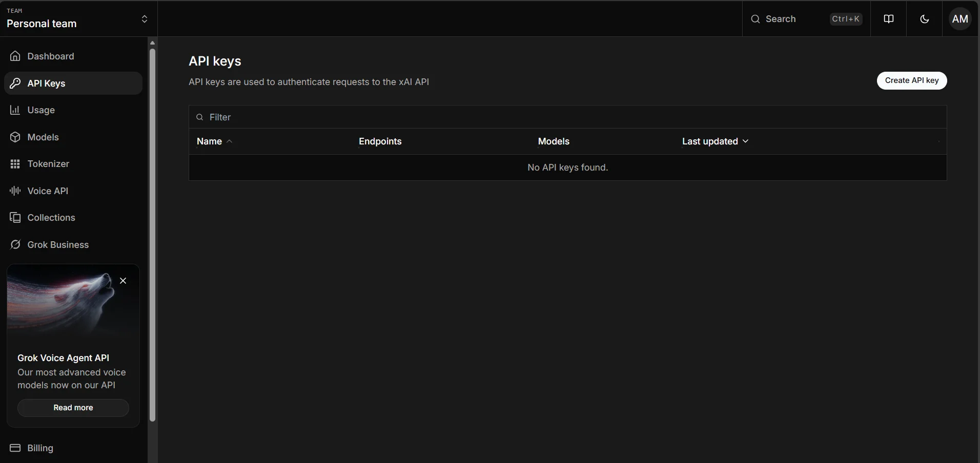Expand the Personal team switcher
Viewport: 980px width, 463px height.
coord(144,19)
